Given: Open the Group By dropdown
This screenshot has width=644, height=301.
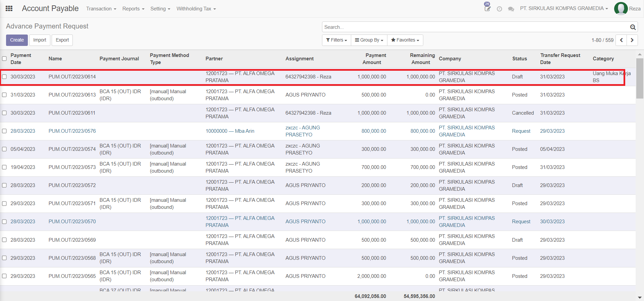Looking at the screenshot, I should [369, 40].
